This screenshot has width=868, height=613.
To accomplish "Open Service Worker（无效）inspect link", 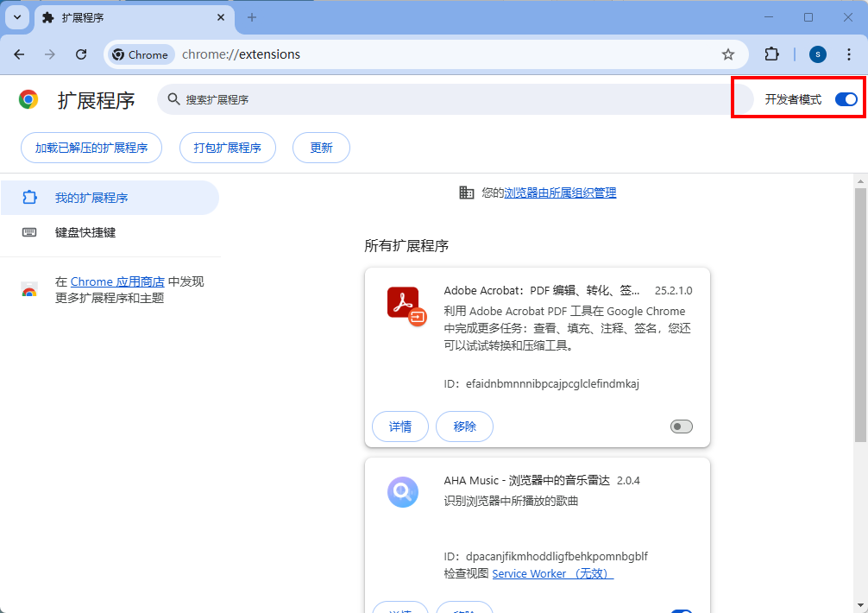I will pyautogui.click(x=552, y=573).
